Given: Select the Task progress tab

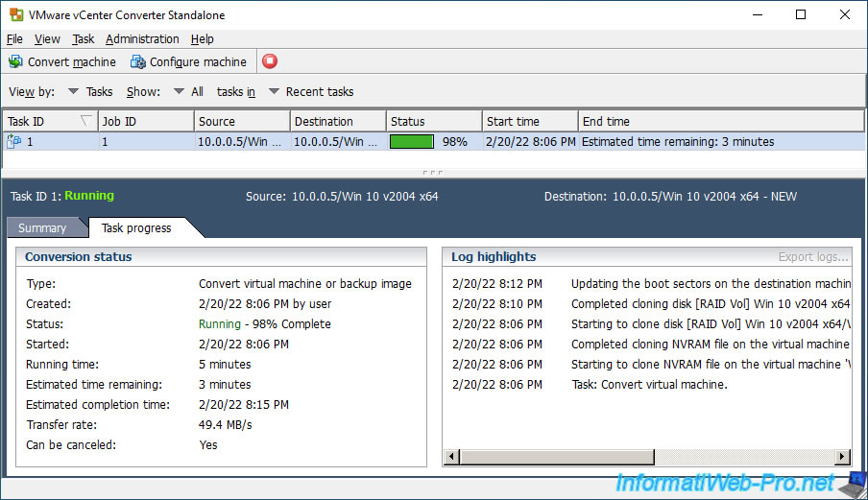Looking at the screenshot, I should 136,227.
